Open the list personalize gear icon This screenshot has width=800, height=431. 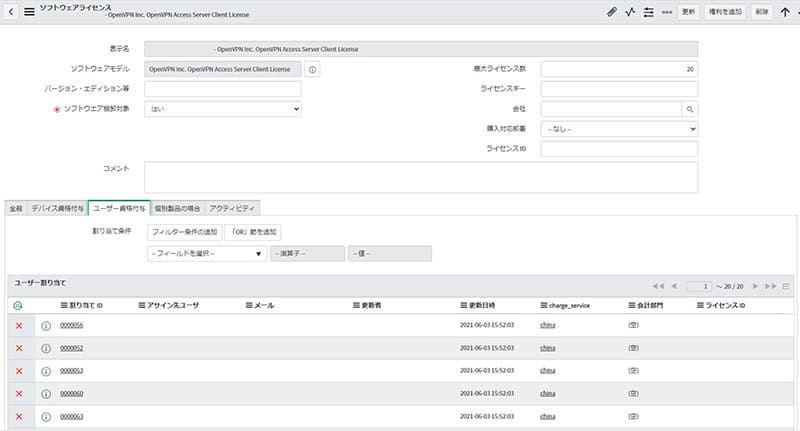click(x=17, y=306)
